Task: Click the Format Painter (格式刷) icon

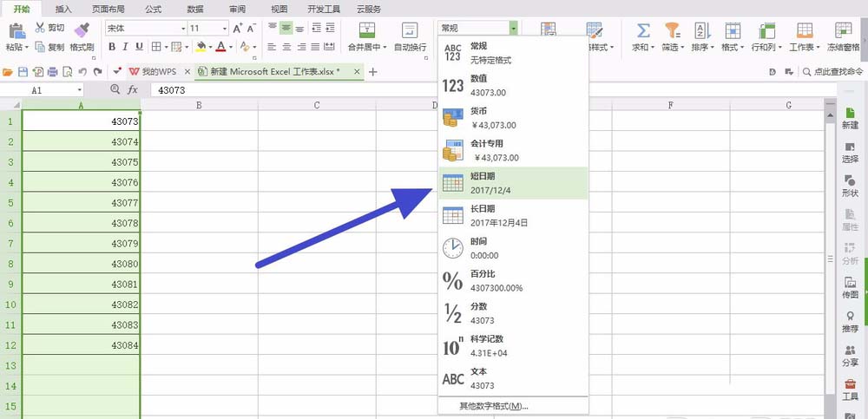Action: 82,31
